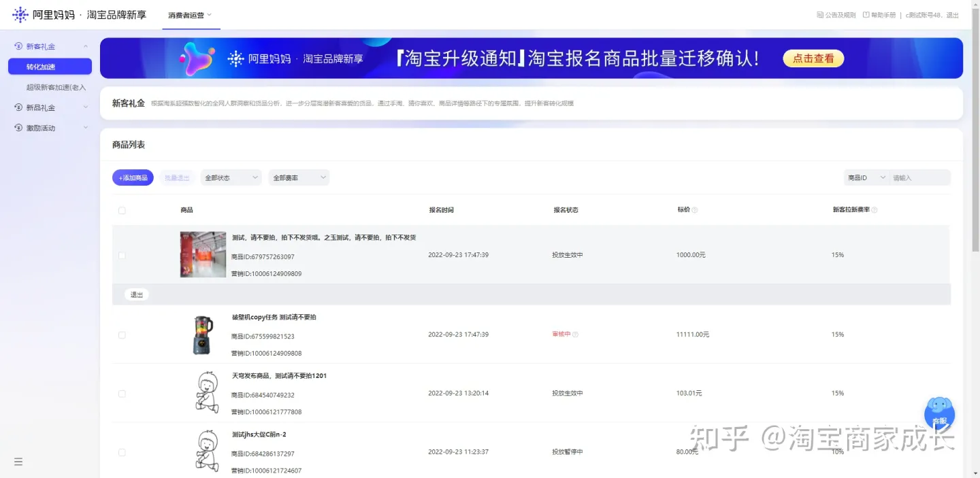Tick checkbox for 天穹发布商品 row

tap(122, 394)
